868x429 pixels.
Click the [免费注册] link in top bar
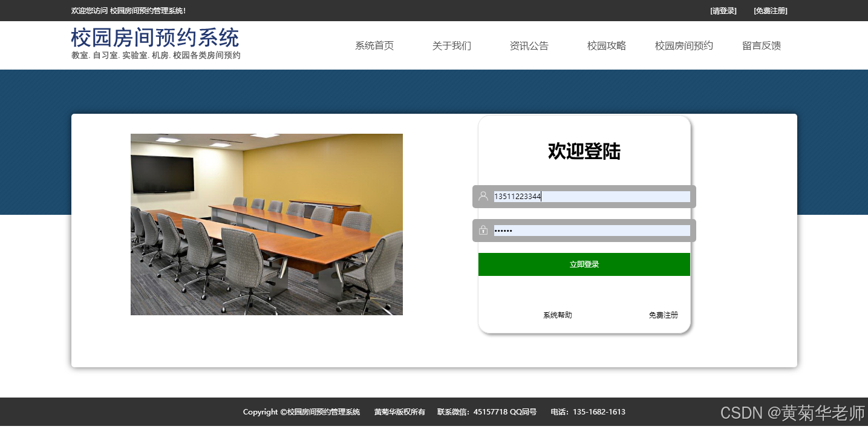point(771,11)
